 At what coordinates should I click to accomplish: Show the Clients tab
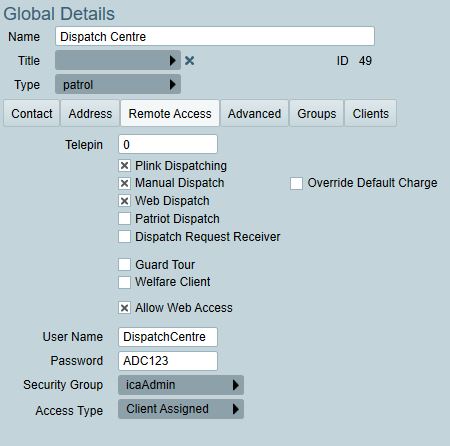pyautogui.click(x=371, y=113)
